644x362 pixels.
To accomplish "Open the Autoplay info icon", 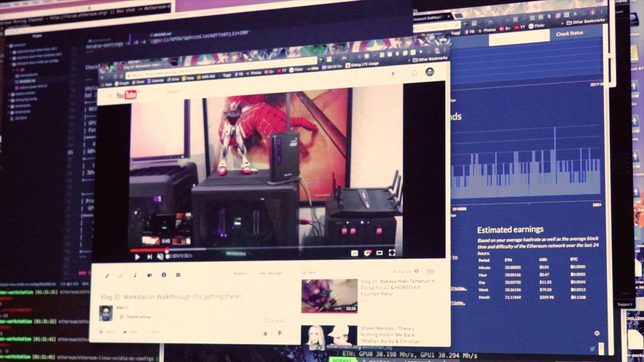I will [x=416, y=271].
